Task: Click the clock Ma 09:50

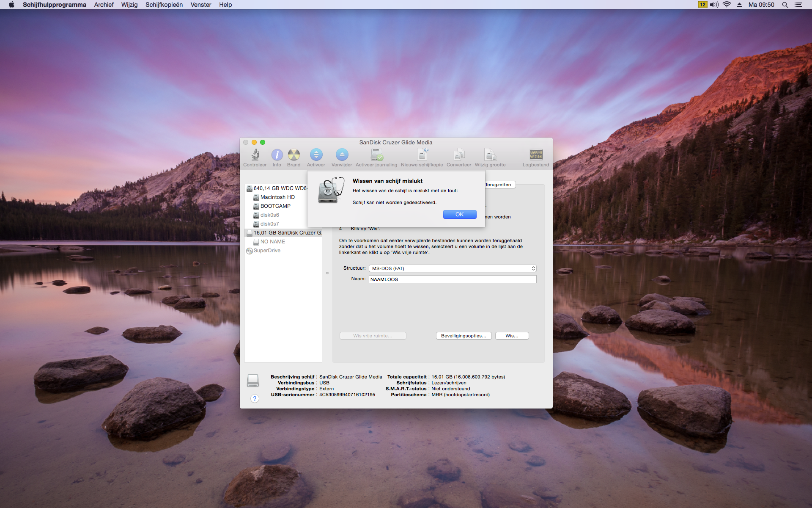Action: (x=761, y=5)
